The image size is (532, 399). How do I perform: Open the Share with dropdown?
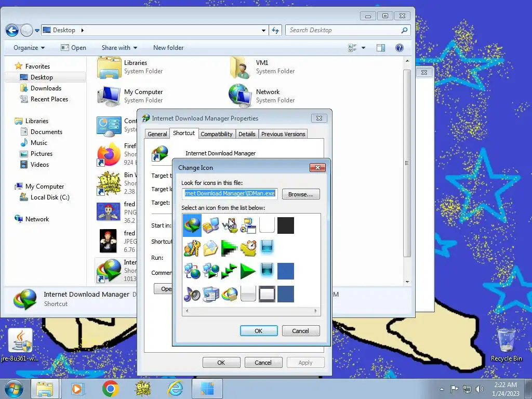(x=119, y=48)
